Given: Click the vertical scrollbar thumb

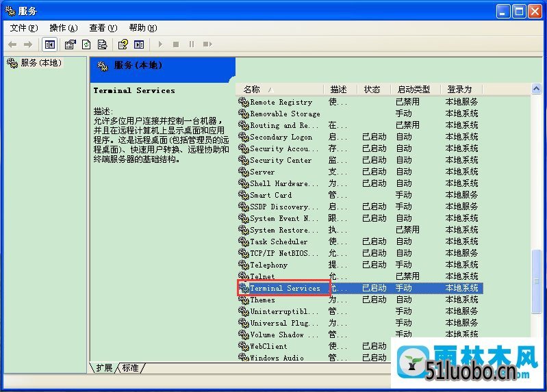Looking at the screenshot, I should [536, 282].
